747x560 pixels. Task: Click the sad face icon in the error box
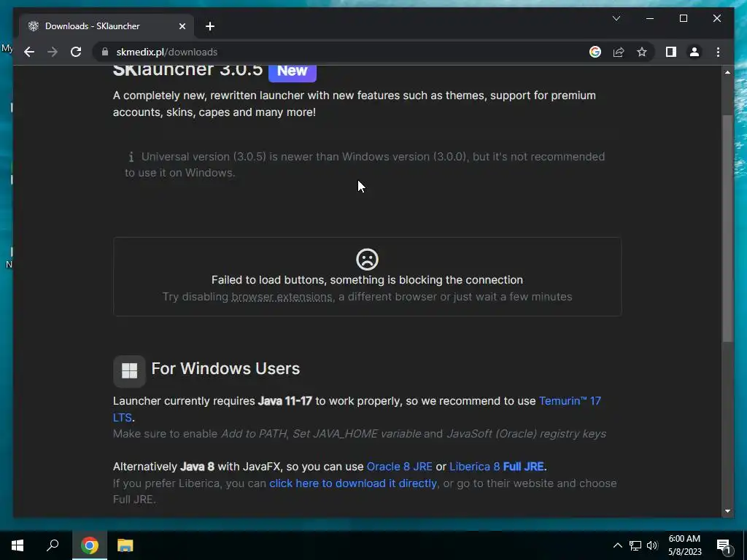point(367,260)
